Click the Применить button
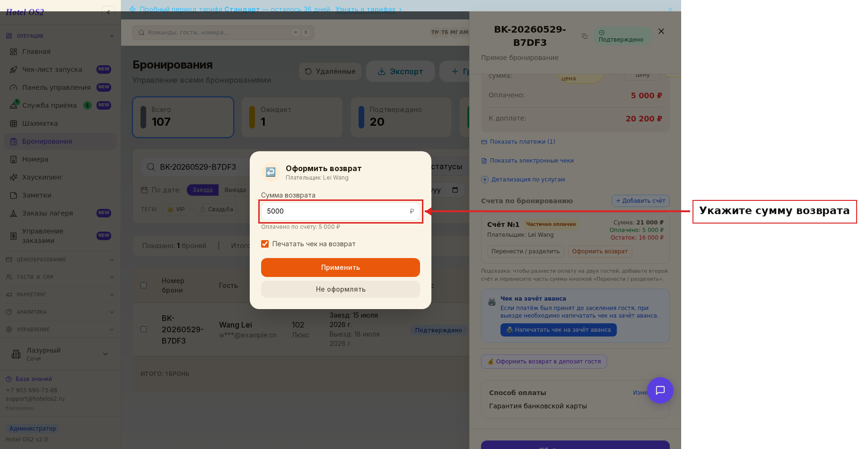 coord(341,268)
